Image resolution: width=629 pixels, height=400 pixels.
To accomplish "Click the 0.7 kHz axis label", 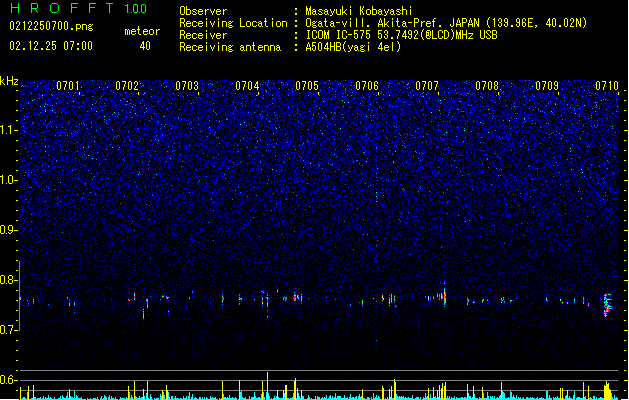I will point(9,330).
